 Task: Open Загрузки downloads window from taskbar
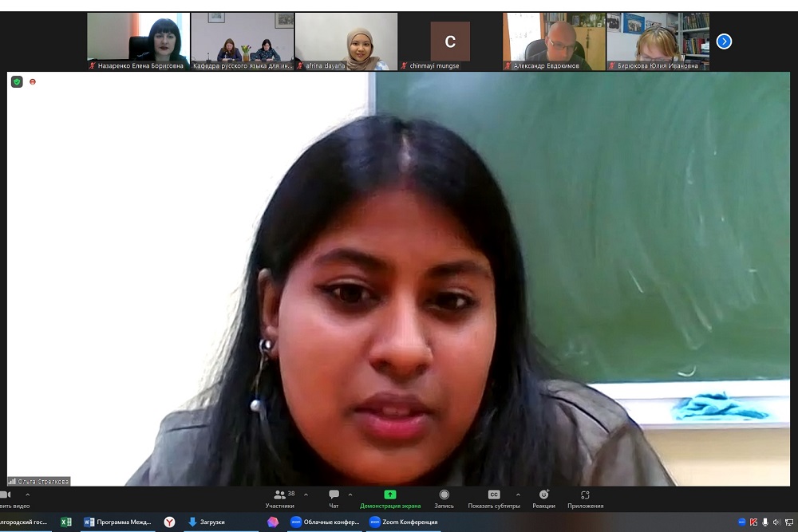[206, 522]
